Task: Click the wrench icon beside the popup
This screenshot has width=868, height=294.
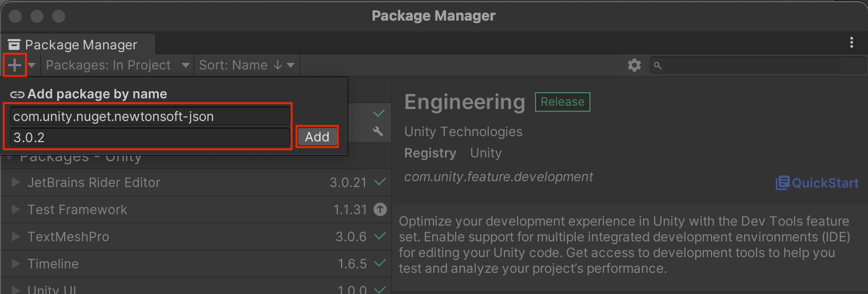Action: (378, 131)
